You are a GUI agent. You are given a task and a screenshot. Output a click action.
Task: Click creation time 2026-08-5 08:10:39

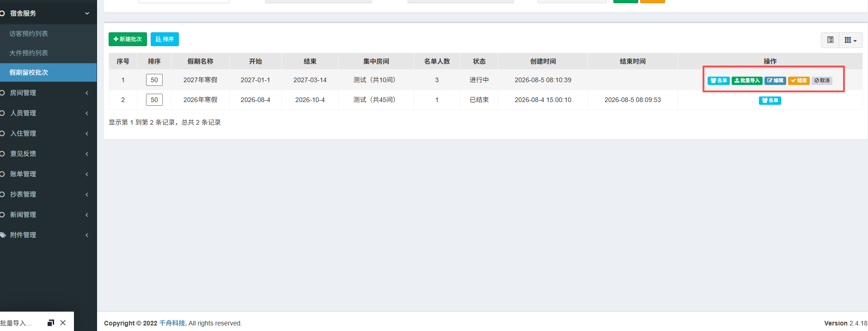click(543, 80)
